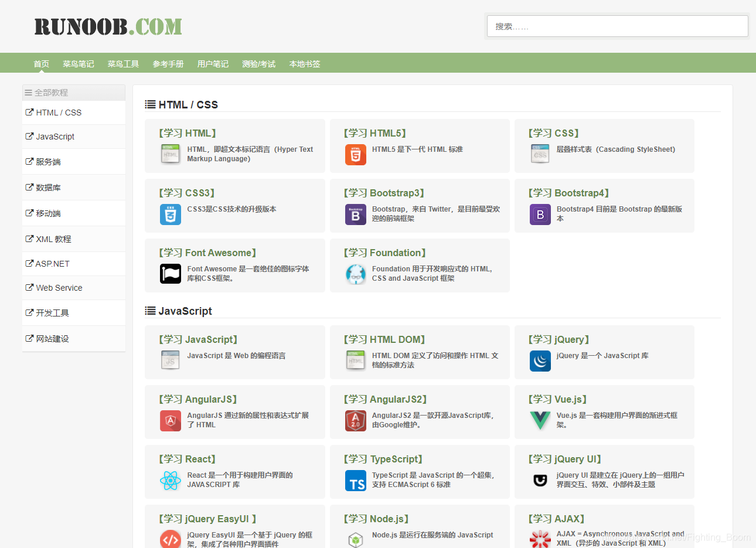Image resolution: width=756 pixels, height=548 pixels.
Task: Click the green Vue.js V icon
Action: 540,420
